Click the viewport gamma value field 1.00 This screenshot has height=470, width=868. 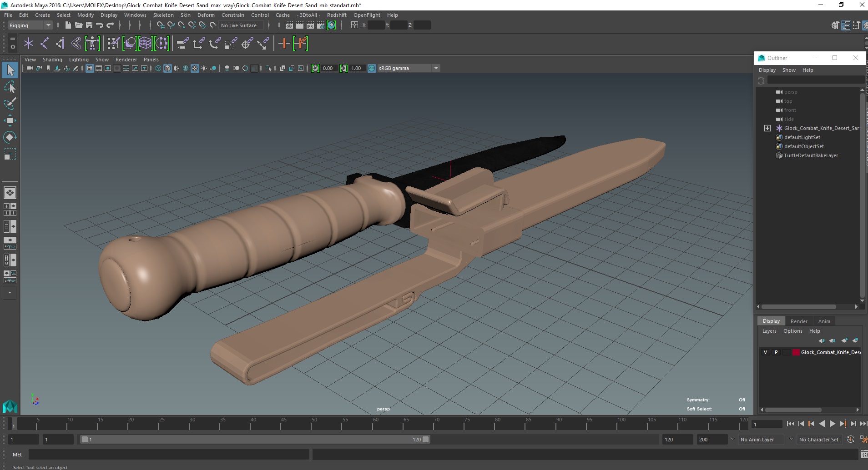[x=357, y=68]
